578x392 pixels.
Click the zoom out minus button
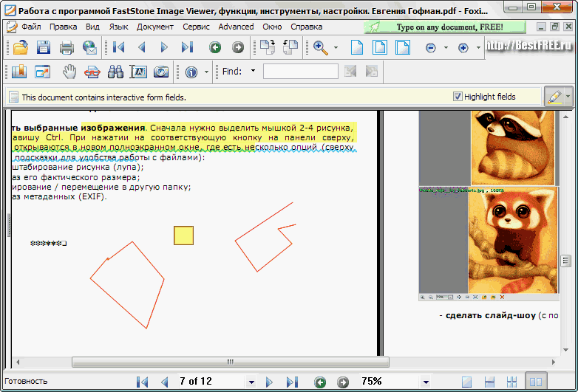point(431,48)
